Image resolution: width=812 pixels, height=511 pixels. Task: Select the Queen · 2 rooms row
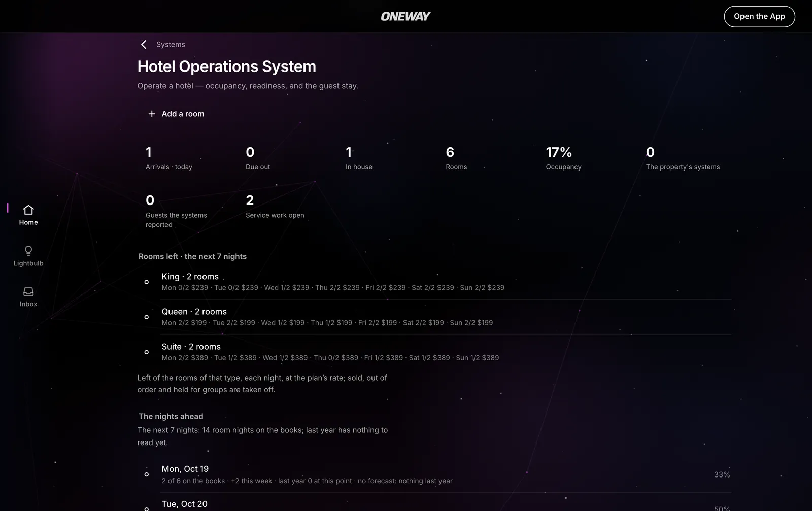pos(434,317)
